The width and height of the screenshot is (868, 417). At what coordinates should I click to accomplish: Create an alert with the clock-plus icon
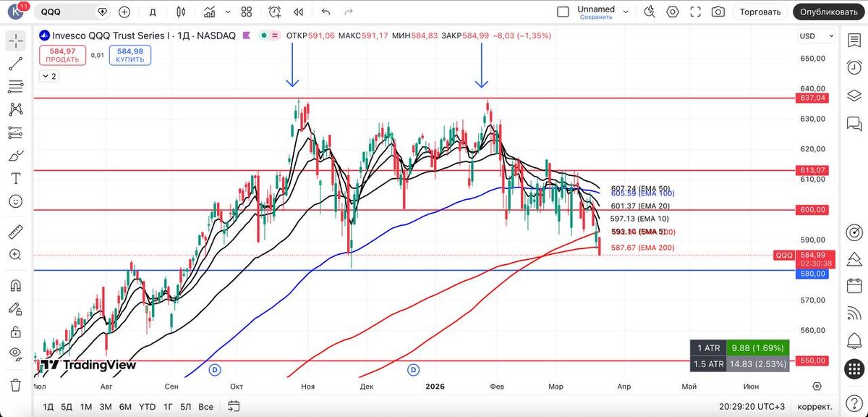275,12
